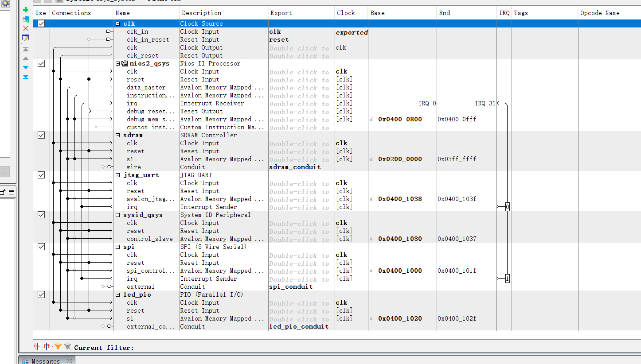Click the lock icon next to base 0x0400_1000
The width and height of the screenshot is (641, 364).
coord(371,271)
